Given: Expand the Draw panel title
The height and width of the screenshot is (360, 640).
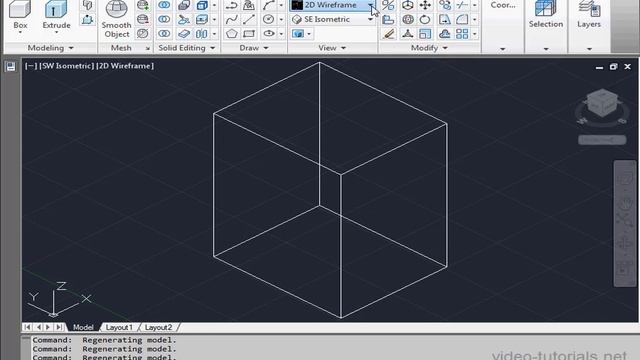Looking at the screenshot, I should click(x=254, y=48).
